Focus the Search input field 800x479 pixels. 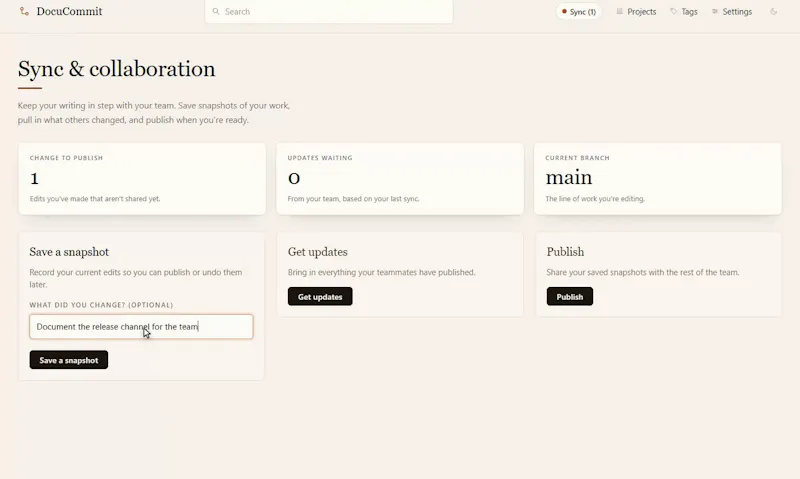[x=329, y=11]
